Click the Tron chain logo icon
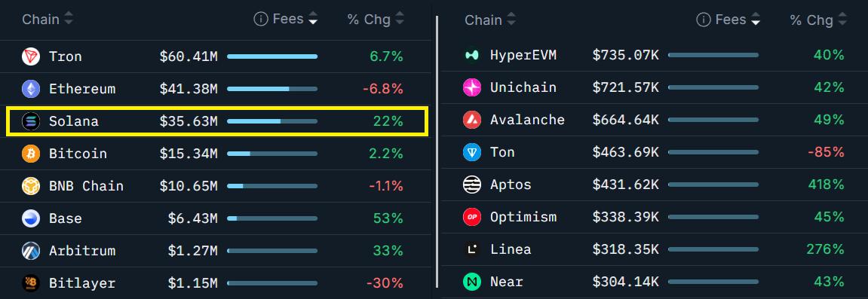This screenshot has width=868, height=299. 31,56
